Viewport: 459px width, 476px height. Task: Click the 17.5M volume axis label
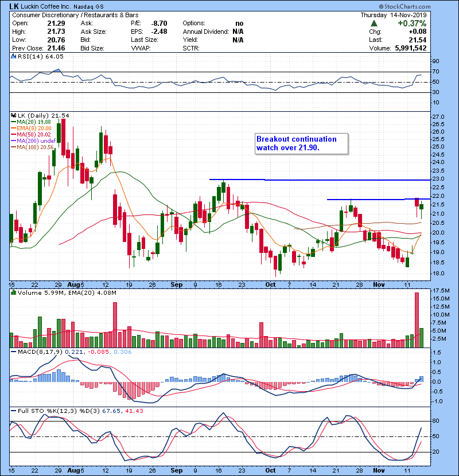[441, 291]
